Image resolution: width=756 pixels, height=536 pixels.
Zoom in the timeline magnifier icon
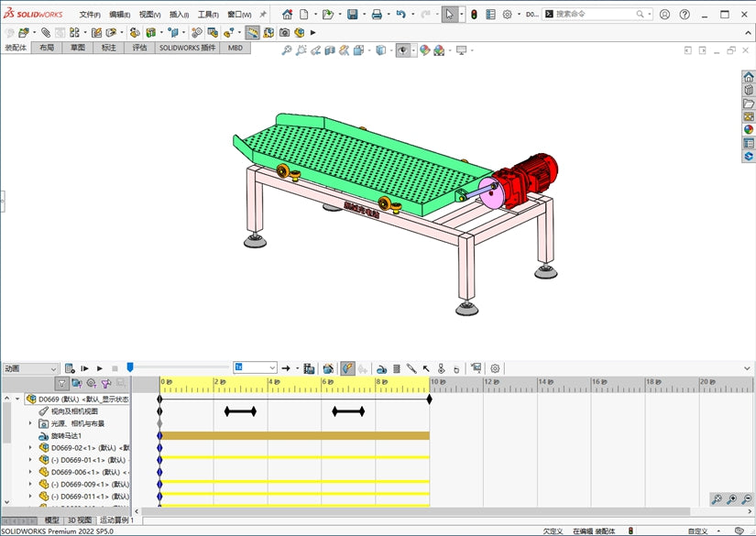[x=731, y=499]
